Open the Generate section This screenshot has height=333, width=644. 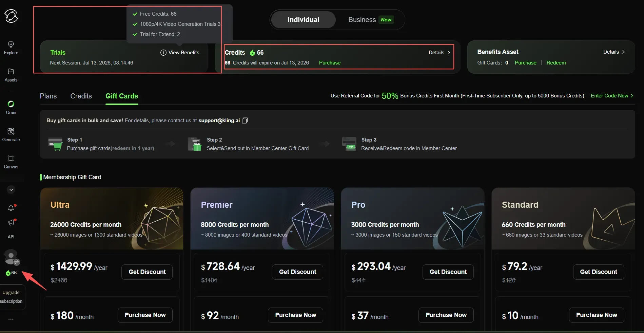11,135
